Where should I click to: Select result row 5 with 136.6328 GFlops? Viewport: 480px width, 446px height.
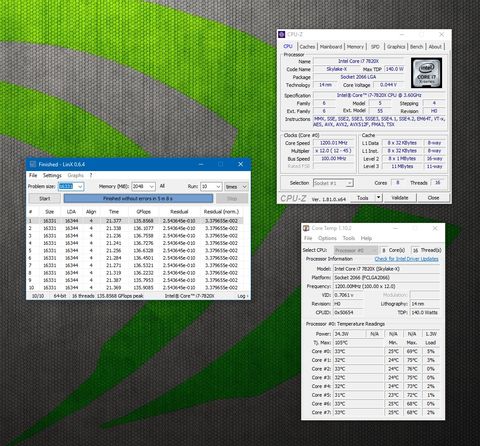coord(135,251)
